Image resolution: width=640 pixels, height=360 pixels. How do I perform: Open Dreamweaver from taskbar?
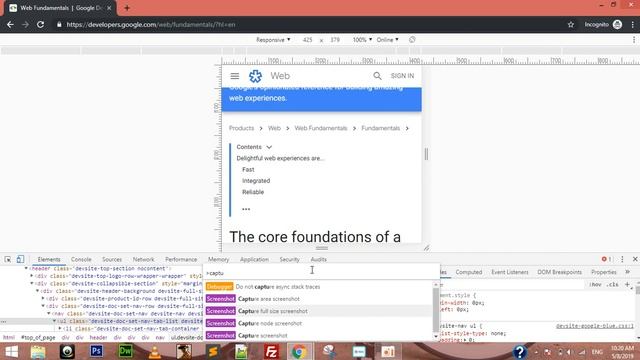[125, 351]
